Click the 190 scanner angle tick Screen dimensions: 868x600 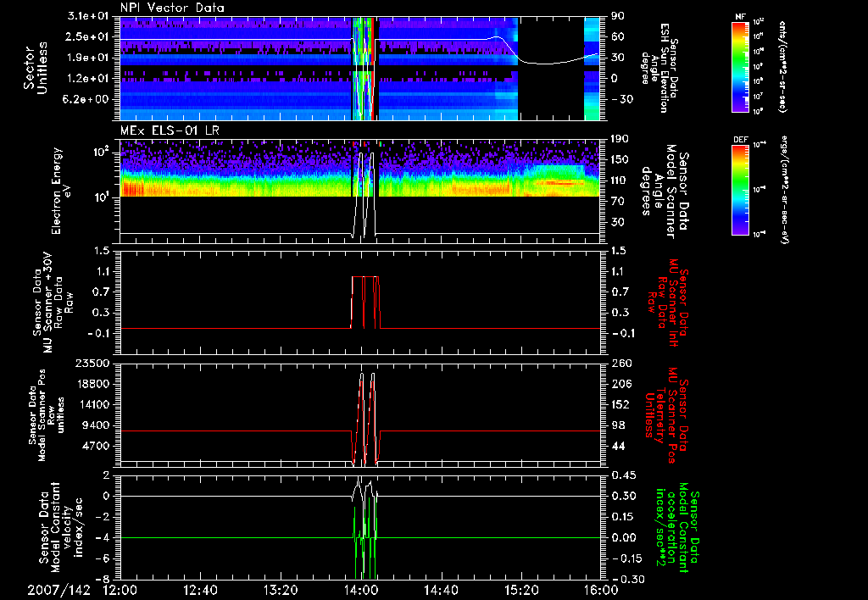[620, 139]
